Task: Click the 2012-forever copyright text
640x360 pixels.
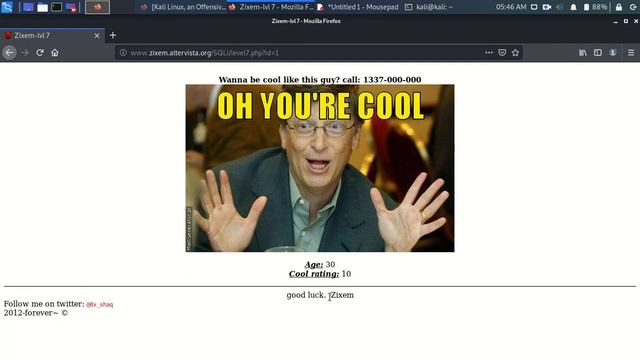Action: click(36, 313)
